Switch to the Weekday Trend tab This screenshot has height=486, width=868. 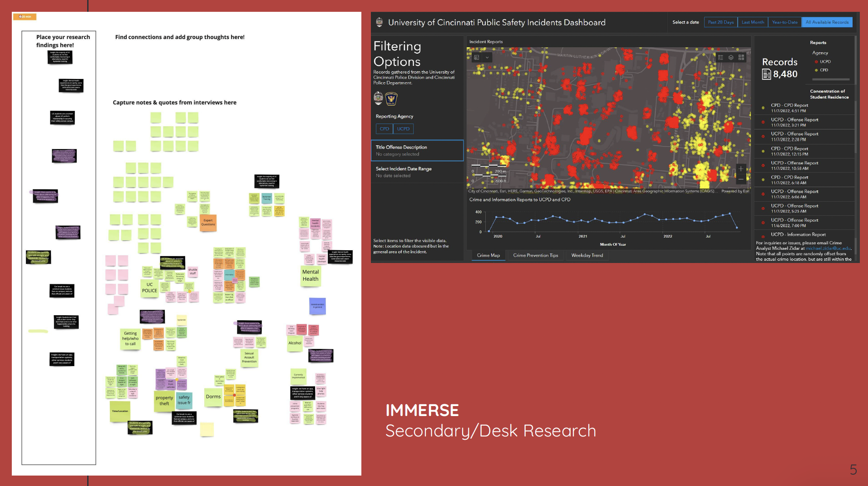587,255
